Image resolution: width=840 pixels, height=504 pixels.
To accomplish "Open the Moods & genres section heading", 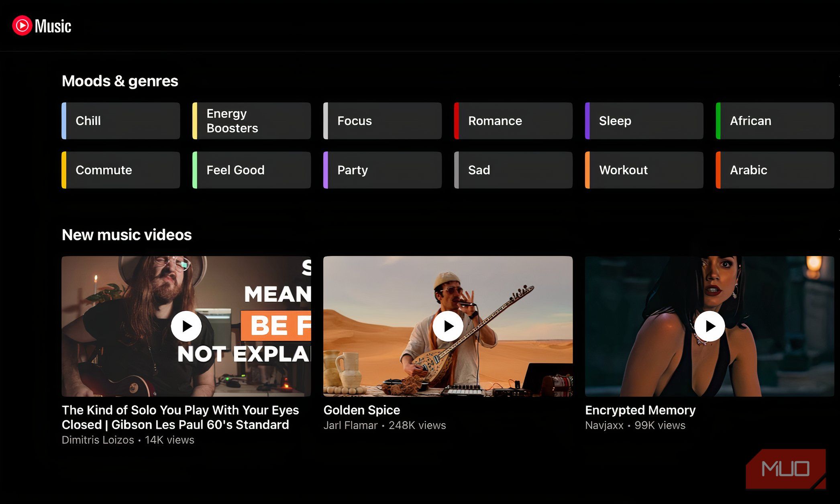I will point(120,81).
